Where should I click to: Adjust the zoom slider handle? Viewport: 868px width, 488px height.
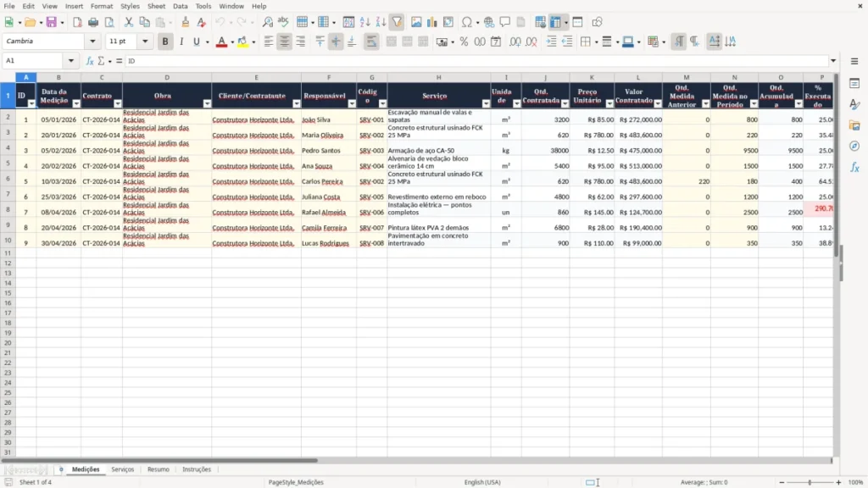[x=810, y=482]
